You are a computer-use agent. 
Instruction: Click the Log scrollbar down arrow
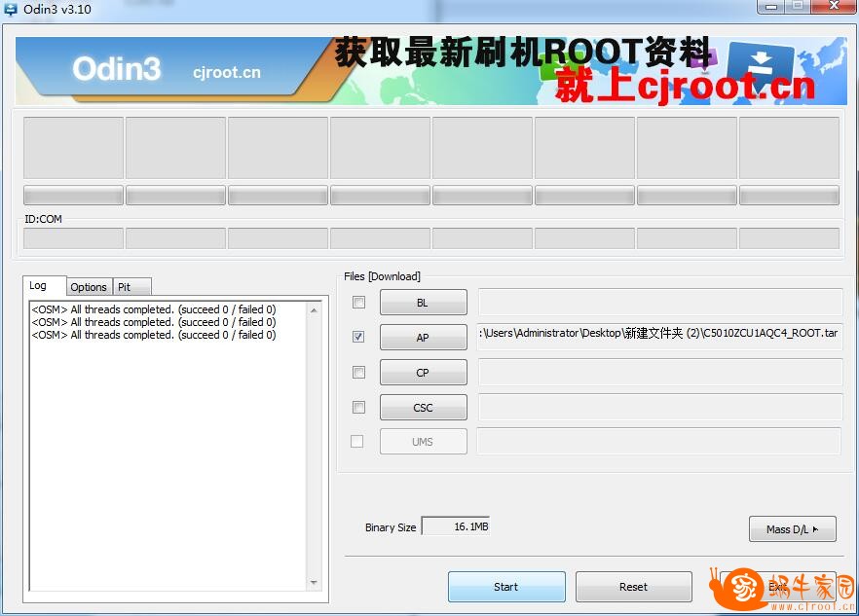314,583
